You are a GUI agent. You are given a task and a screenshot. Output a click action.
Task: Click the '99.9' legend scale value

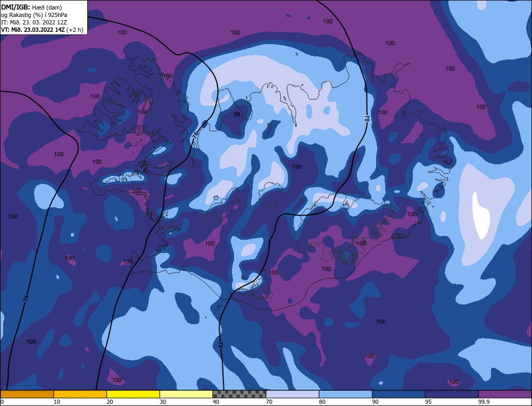[484, 402]
